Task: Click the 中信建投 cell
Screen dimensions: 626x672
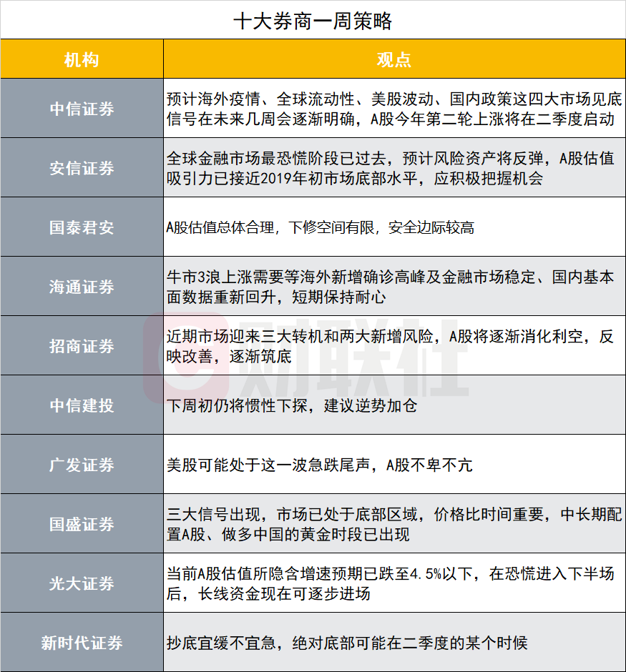Action: point(81,405)
